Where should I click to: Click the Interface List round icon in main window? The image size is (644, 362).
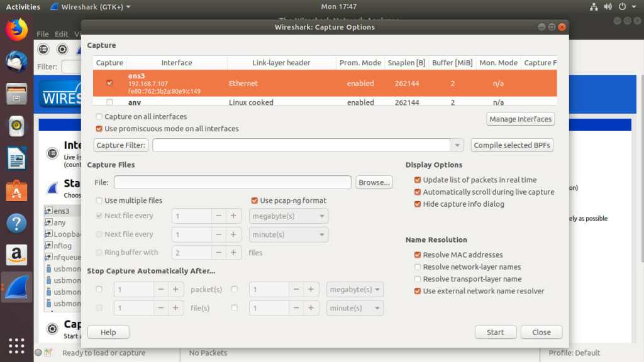click(x=52, y=153)
